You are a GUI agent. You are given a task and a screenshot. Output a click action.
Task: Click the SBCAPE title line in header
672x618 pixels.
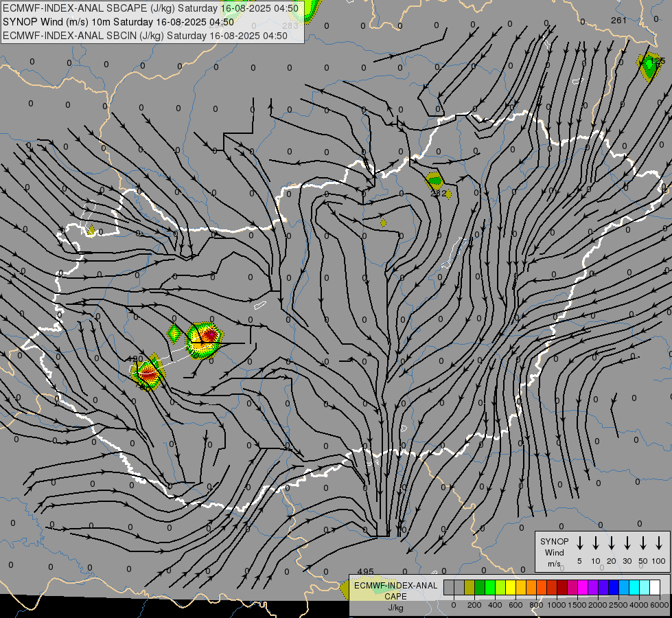pyautogui.click(x=150, y=8)
